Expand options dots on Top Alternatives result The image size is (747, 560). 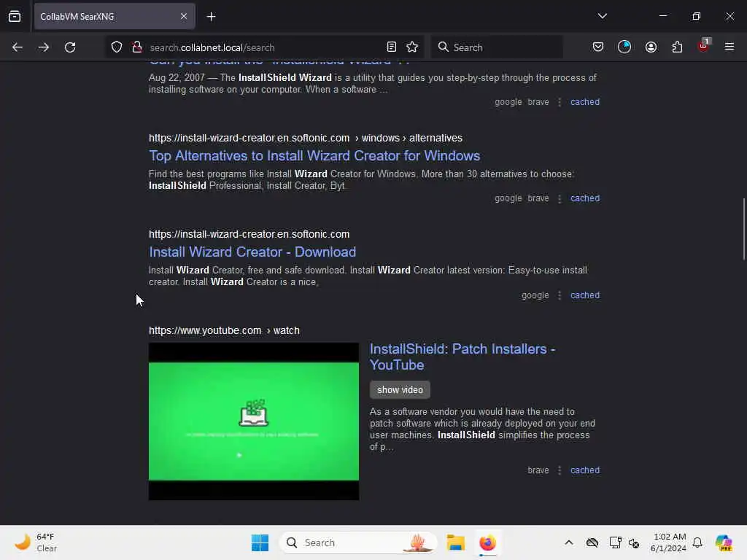tap(560, 198)
